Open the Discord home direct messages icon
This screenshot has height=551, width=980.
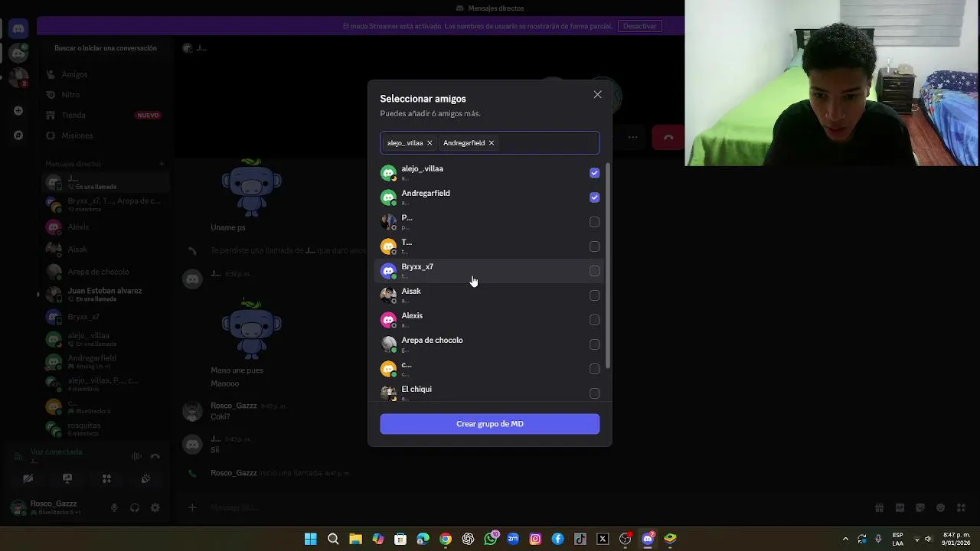coord(18,28)
